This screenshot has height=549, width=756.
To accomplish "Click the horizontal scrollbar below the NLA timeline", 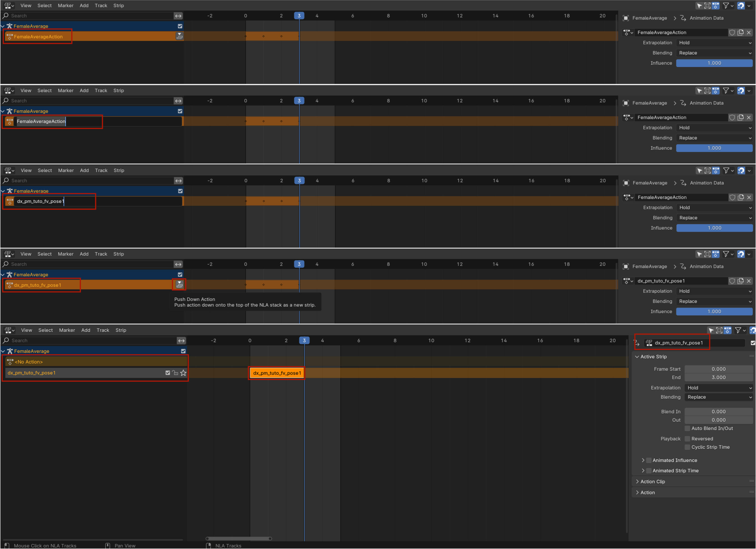I will 238,539.
